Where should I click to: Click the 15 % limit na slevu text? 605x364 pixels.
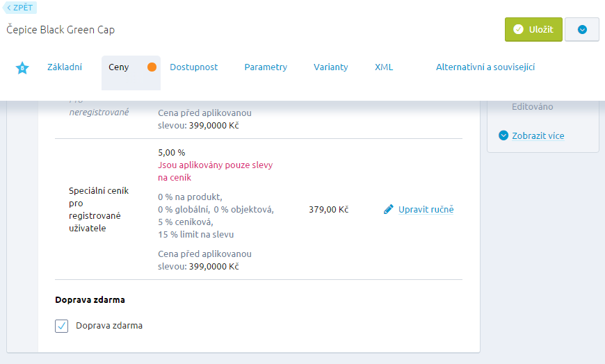coord(195,234)
